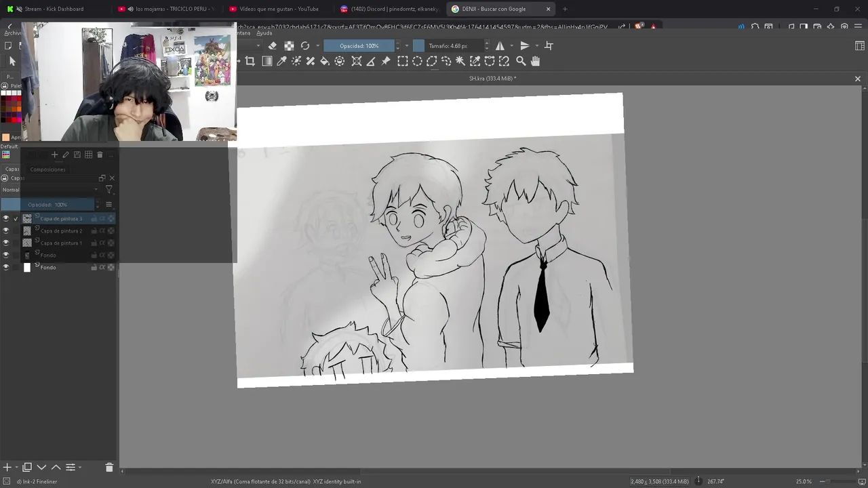Open brush preset reload dropdown arrow
Screen dimensions: 868x488
pos(317,45)
